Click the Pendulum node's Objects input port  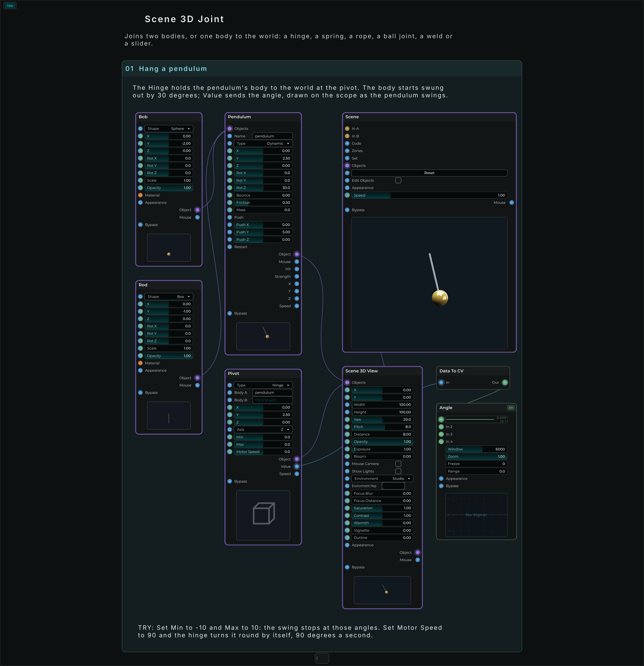tap(230, 128)
